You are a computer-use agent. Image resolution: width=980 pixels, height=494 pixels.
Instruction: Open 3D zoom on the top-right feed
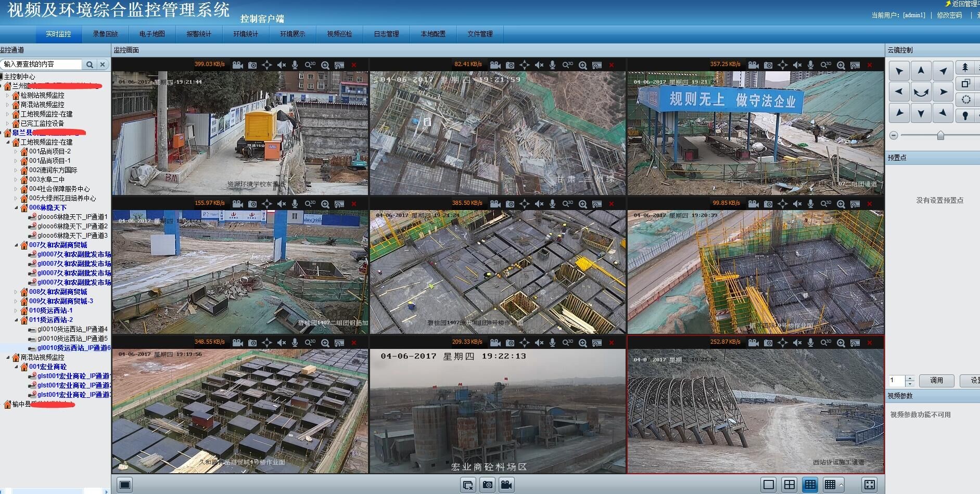click(825, 65)
